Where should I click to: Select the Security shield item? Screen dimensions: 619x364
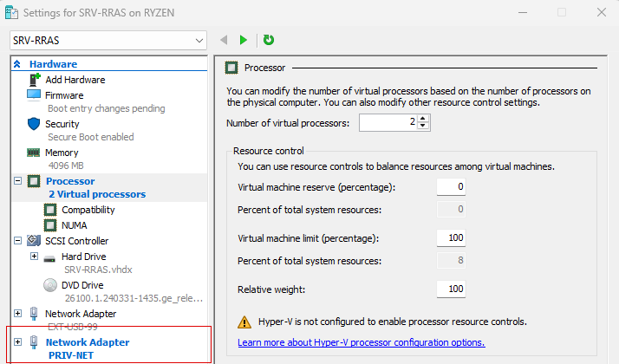(62, 124)
